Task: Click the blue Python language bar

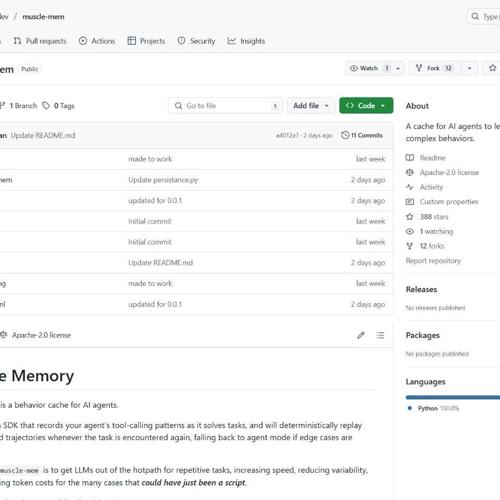Action: pyautogui.click(x=453, y=397)
